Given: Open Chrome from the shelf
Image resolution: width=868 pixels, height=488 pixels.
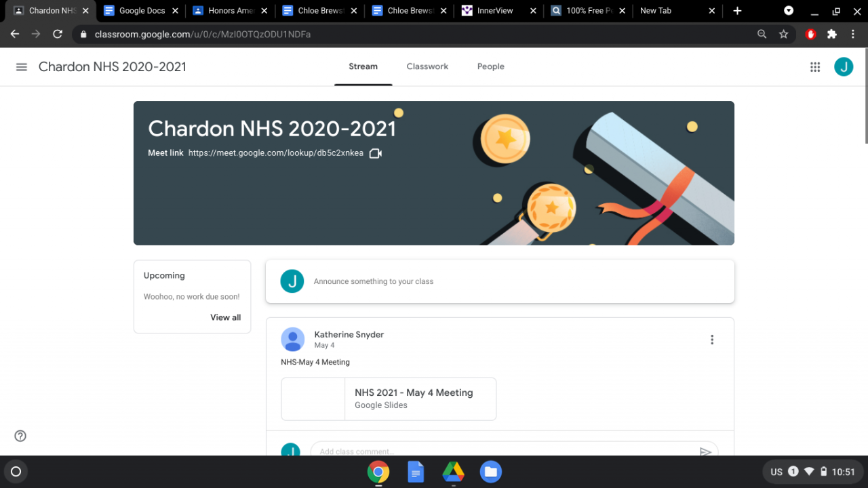Looking at the screenshot, I should pos(378,472).
